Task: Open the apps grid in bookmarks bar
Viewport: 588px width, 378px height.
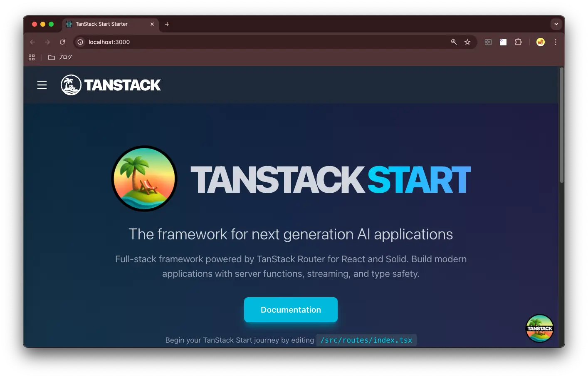Action: tap(32, 57)
